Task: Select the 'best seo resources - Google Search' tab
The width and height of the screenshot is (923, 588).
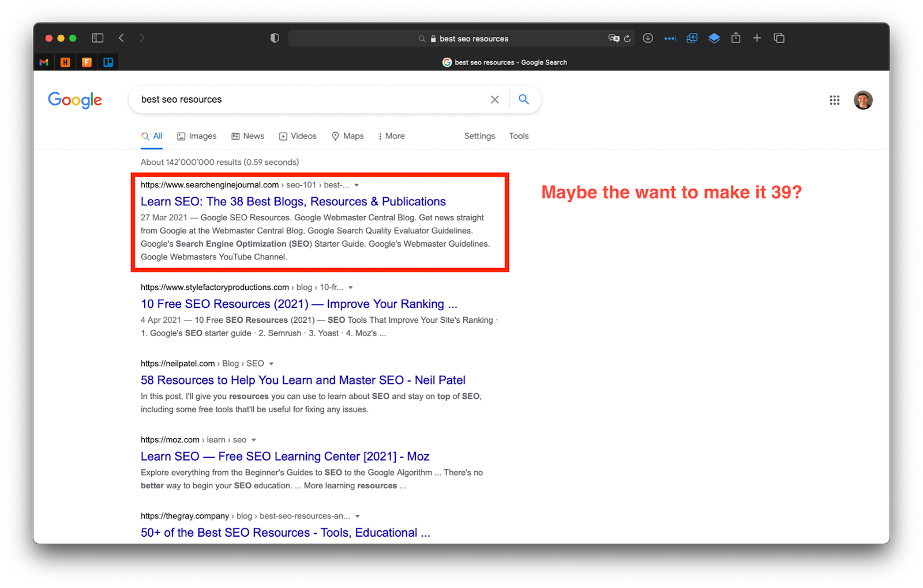Action: click(x=504, y=62)
